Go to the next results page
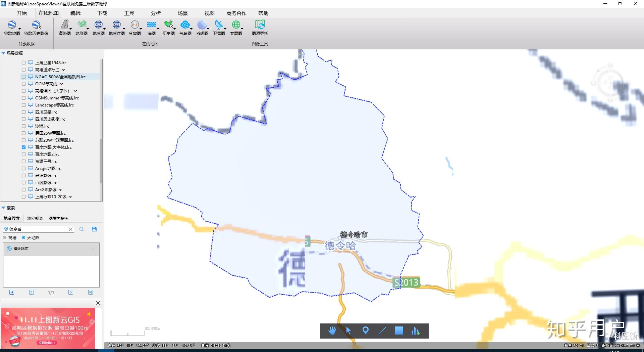The width and height of the screenshot is (644, 352). click(71, 292)
